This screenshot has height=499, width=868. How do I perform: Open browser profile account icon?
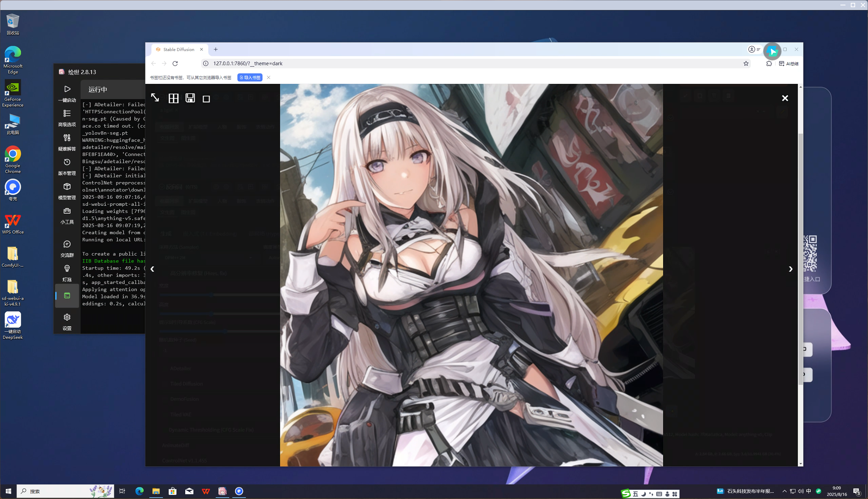(751, 49)
